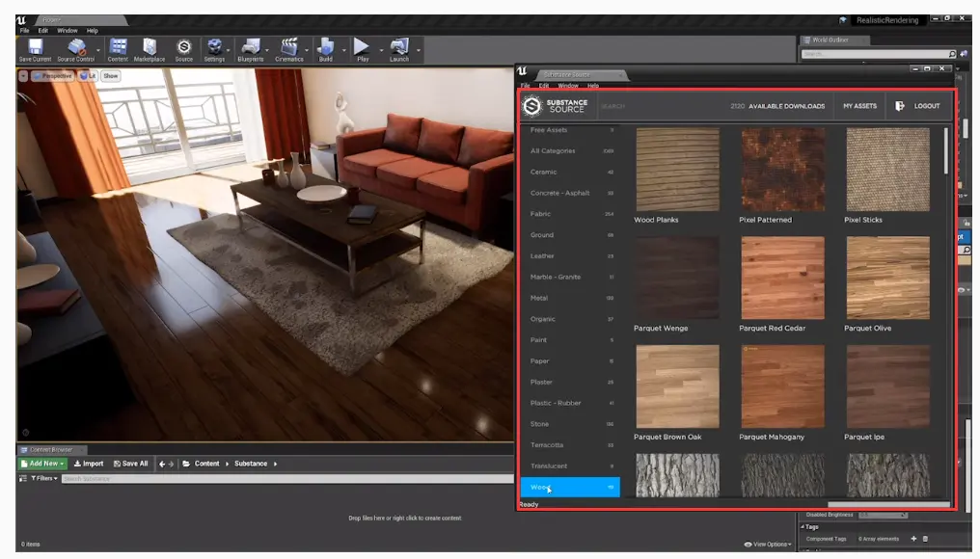Delete Component Tags array elements with trash icon
Screen dimensions: 980x559
click(x=926, y=539)
